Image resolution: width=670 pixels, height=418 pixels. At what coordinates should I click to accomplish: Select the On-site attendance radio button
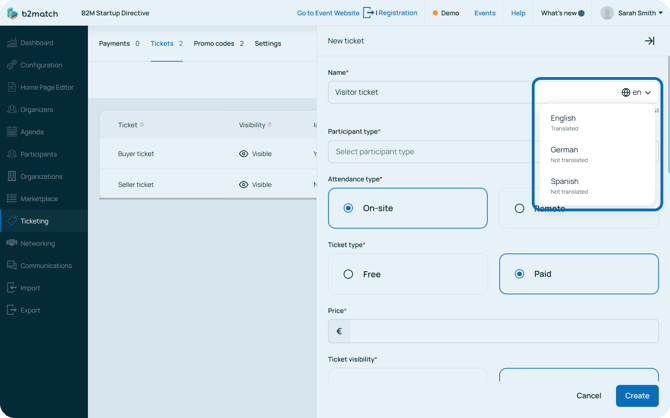point(348,208)
